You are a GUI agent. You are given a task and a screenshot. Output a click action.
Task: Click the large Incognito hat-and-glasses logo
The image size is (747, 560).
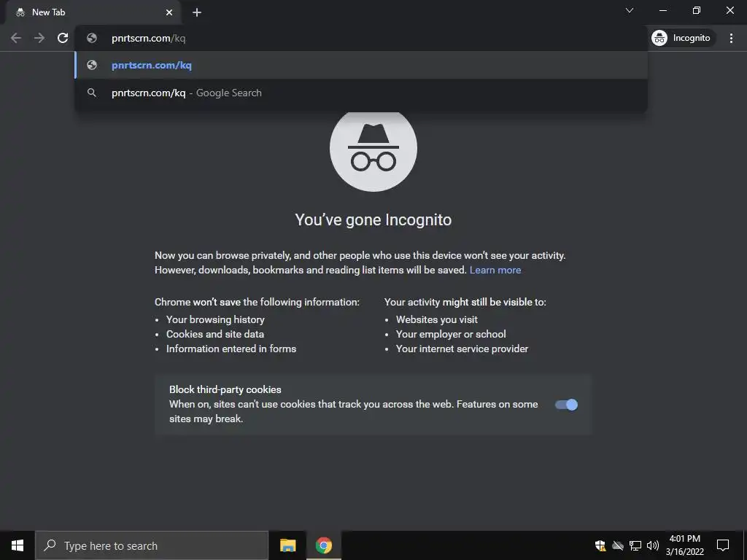373,150
